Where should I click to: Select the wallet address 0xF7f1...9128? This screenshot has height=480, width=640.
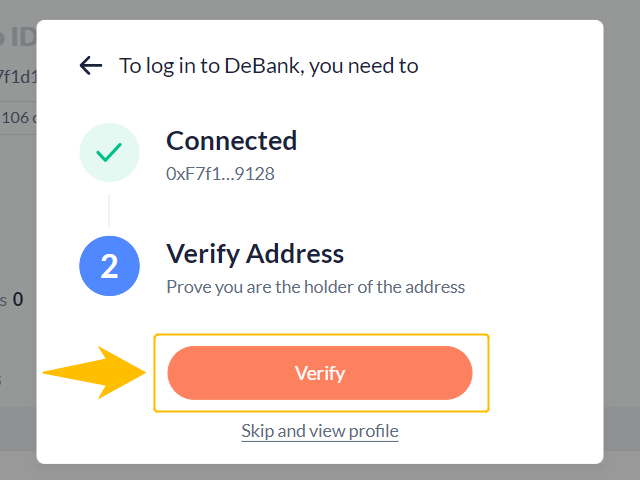pyautogui.click(x=220, y=174)
